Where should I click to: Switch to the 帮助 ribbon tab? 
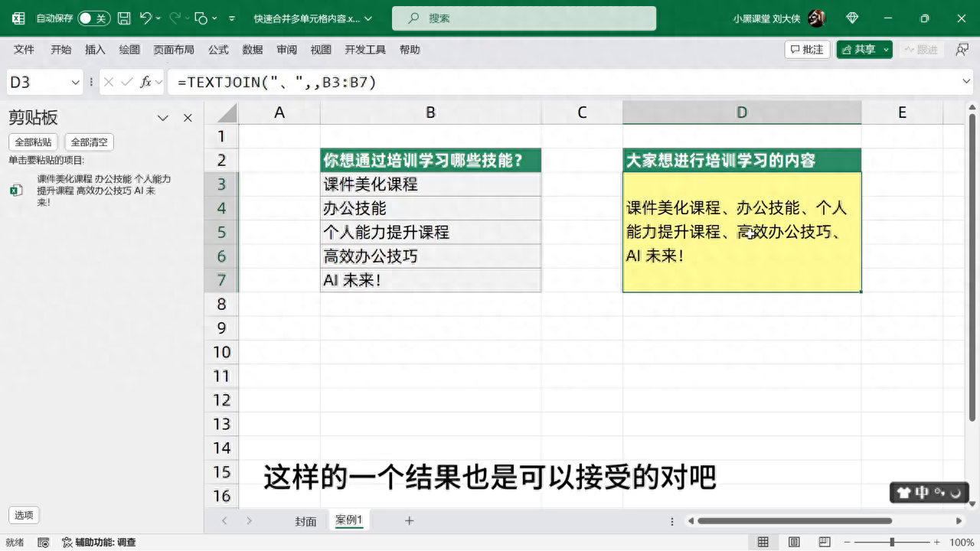410,50
